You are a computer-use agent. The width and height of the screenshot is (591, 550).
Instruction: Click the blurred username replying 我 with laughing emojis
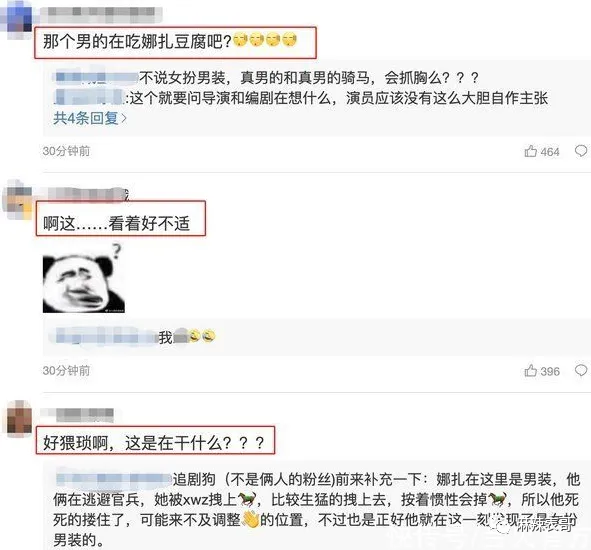[x=106, y=336]
